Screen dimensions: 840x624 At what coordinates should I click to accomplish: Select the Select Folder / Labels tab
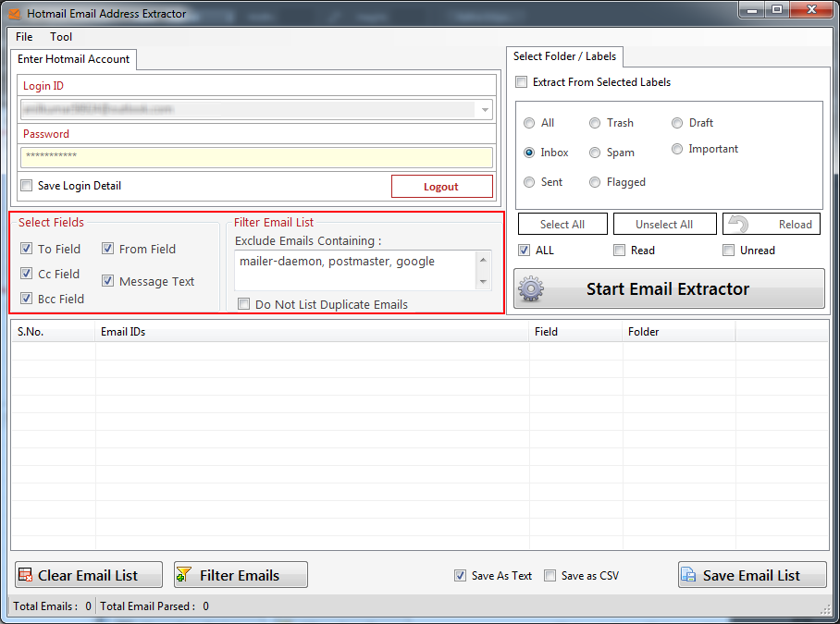[564, 56]
